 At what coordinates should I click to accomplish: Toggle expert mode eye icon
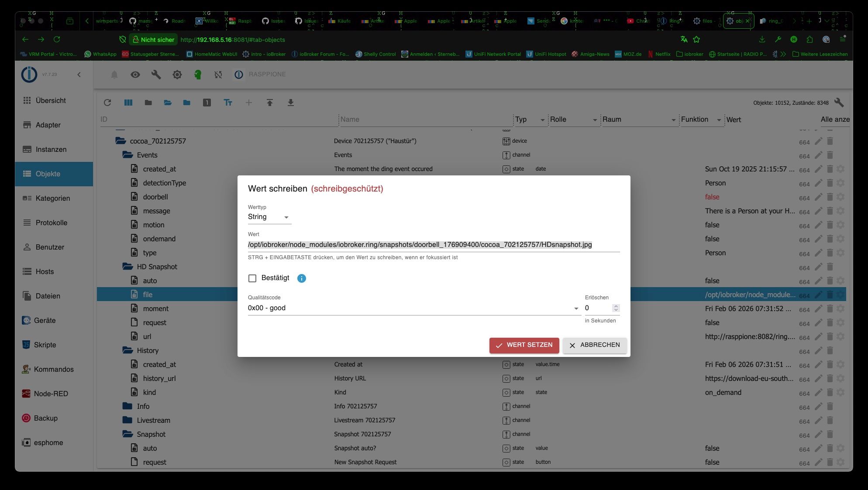135,75
